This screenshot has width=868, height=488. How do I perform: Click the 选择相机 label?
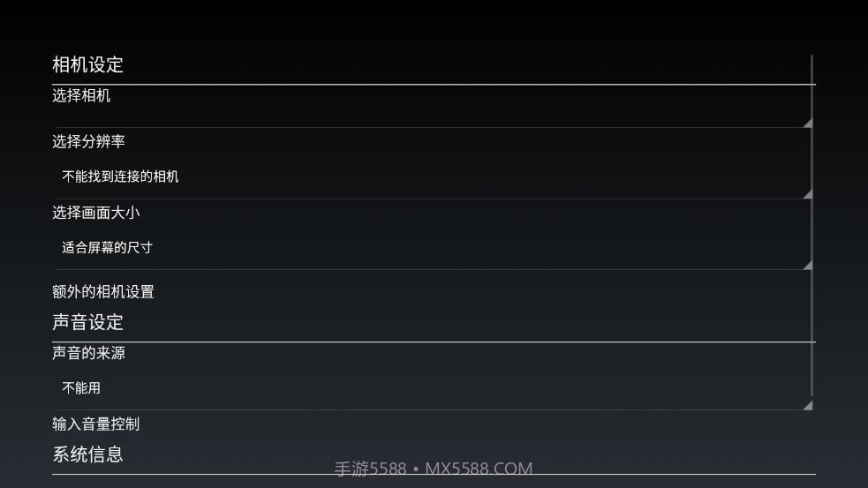pyautogui.click(x=81, y=96)
